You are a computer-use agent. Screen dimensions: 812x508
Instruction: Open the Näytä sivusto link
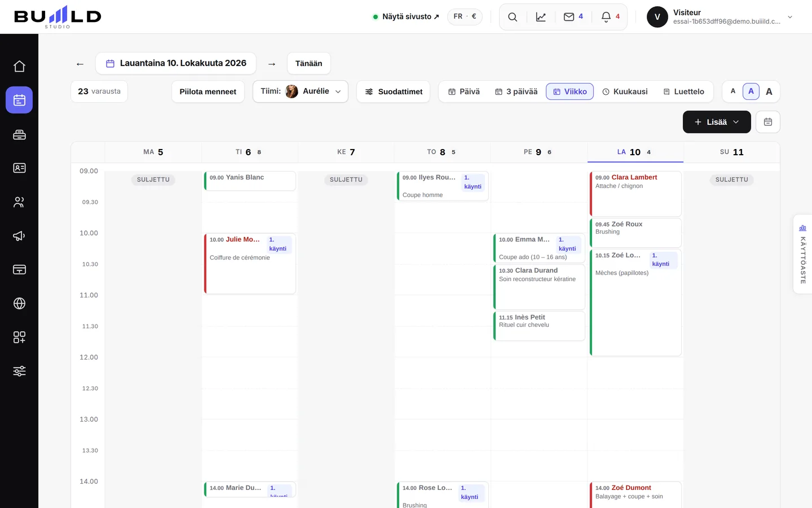point(406,17)
